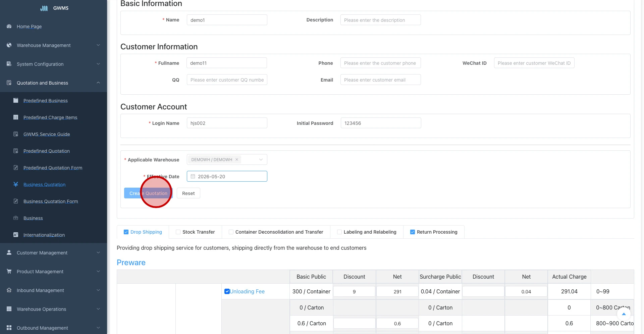Screen dimensions: 644x334
Task: Click the System Configuration icon
Action: [x=9, y=64]
